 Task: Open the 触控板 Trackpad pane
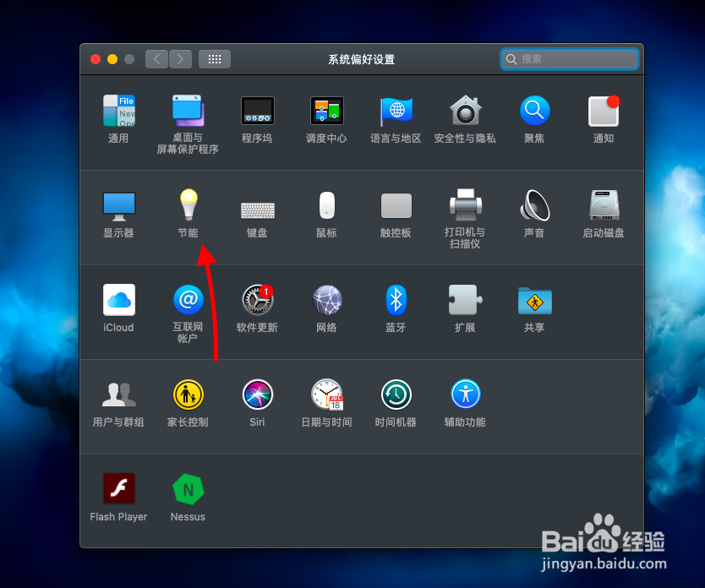pos(396,206)
